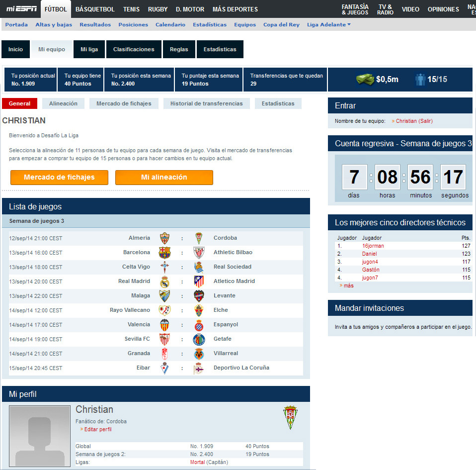Image resolution: width=476 pixels, height=470 pixels.
Task: Click the Getafe team crest
Action: click(199, 339)
